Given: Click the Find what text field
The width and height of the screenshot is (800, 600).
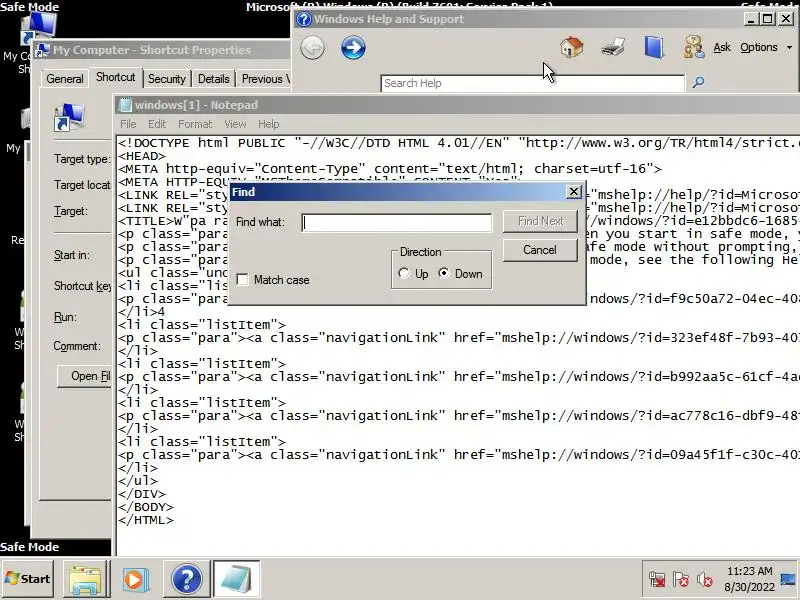Looking at the screenshot, I should point(396,222).
